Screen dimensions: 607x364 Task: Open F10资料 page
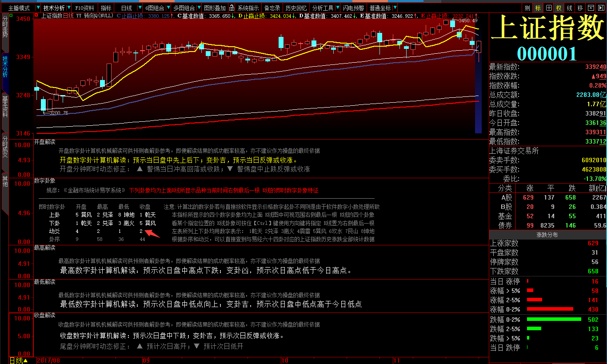coord(84,8)
